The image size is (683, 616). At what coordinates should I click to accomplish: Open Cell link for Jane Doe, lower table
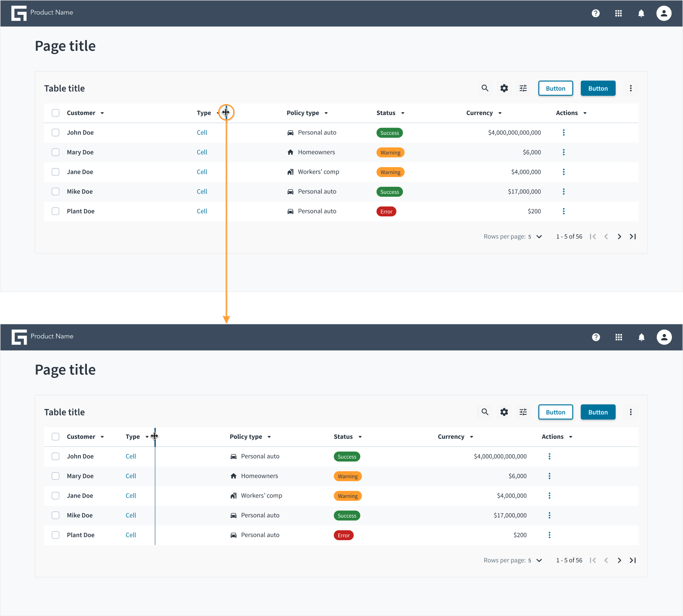pyautogui.click(x=131, y=496)
